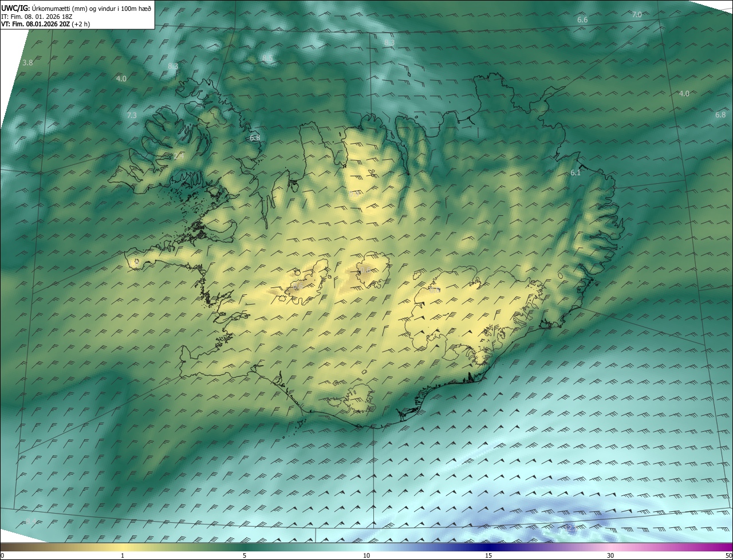
Task: Click the 7.0 value label on map
Action: click(637, 15)
